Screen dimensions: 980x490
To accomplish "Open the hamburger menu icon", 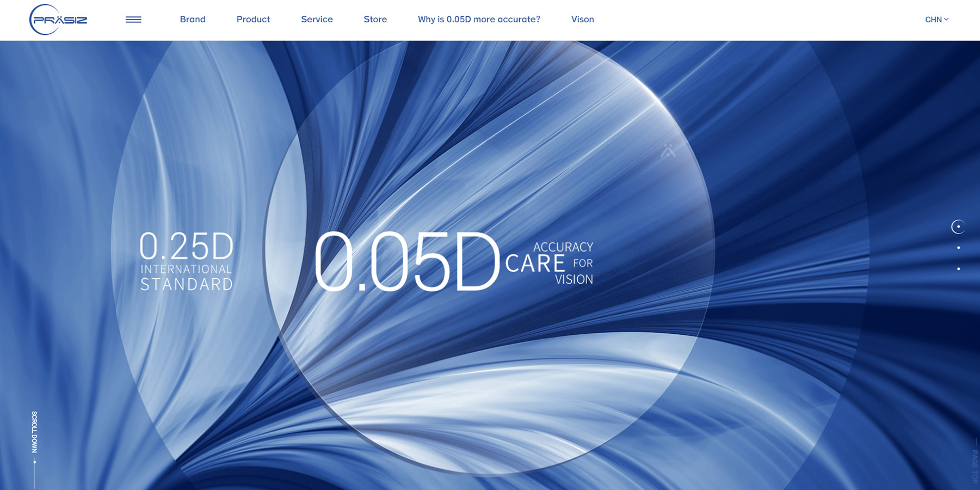I will 133,20.
